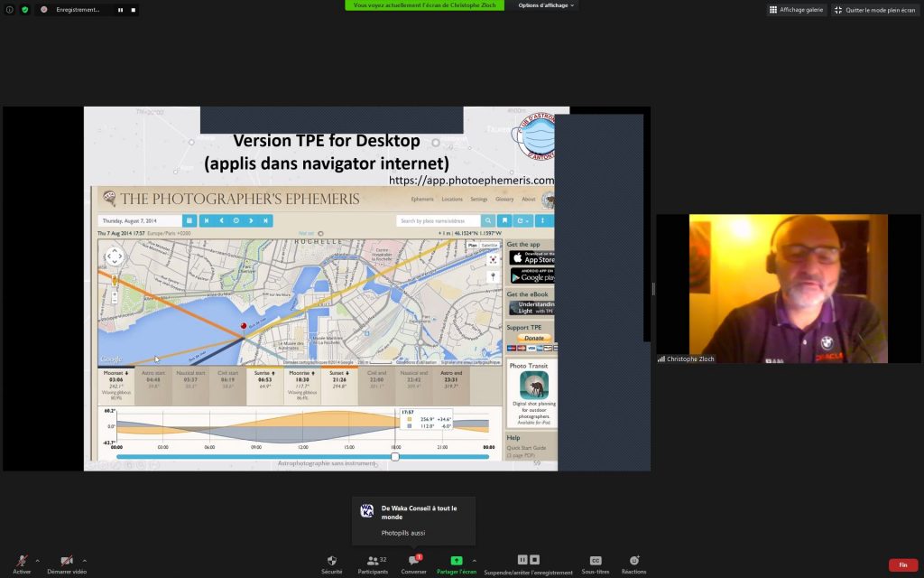Open the Quick Start Guide link
924x578 pixels.
[x=526, y=448]
